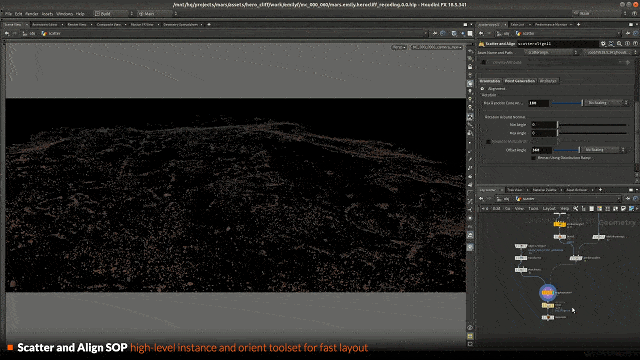Adjust the Max Angle slider
Screen dimensions: 640x360
point(592,133)
